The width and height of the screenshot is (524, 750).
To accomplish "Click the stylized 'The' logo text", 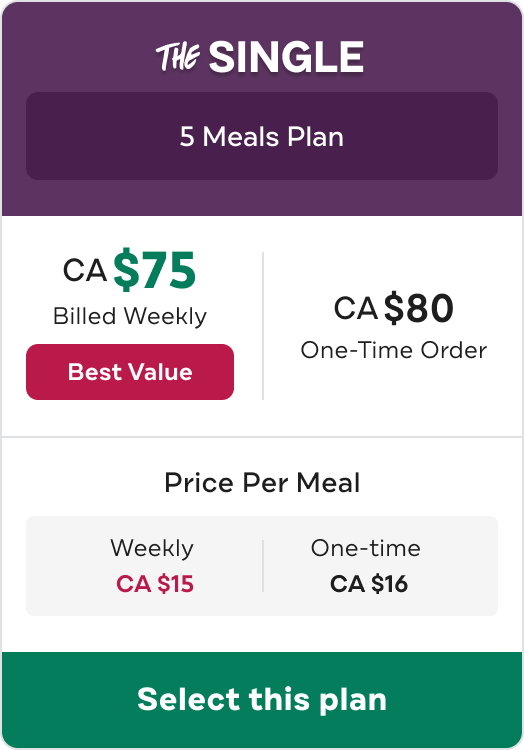I will pos(178,57).
